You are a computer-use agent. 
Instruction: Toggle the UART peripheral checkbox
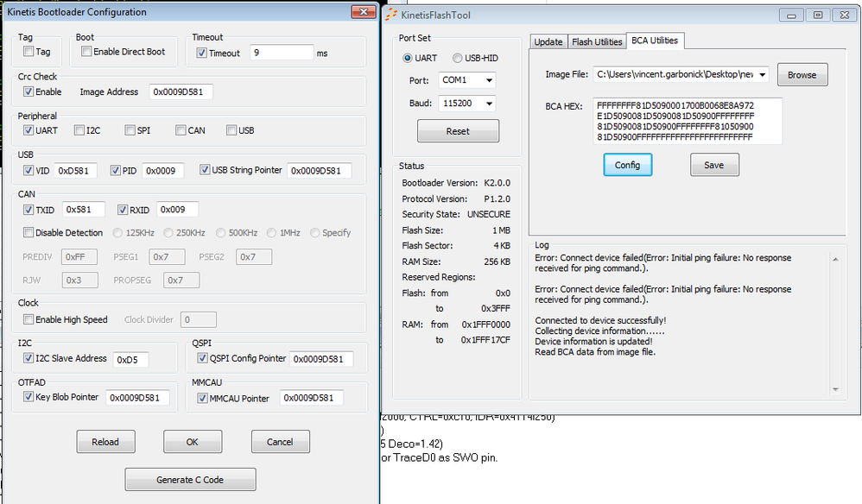click(29, 130)
